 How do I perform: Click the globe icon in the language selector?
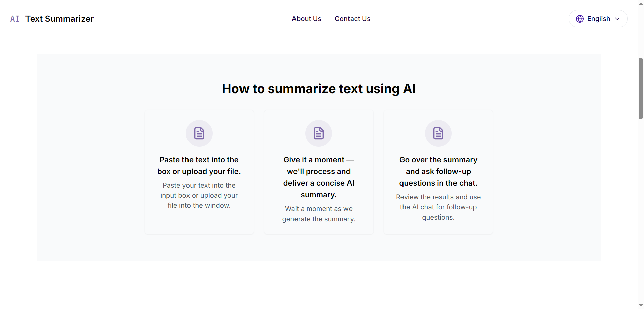click(580, 19)
